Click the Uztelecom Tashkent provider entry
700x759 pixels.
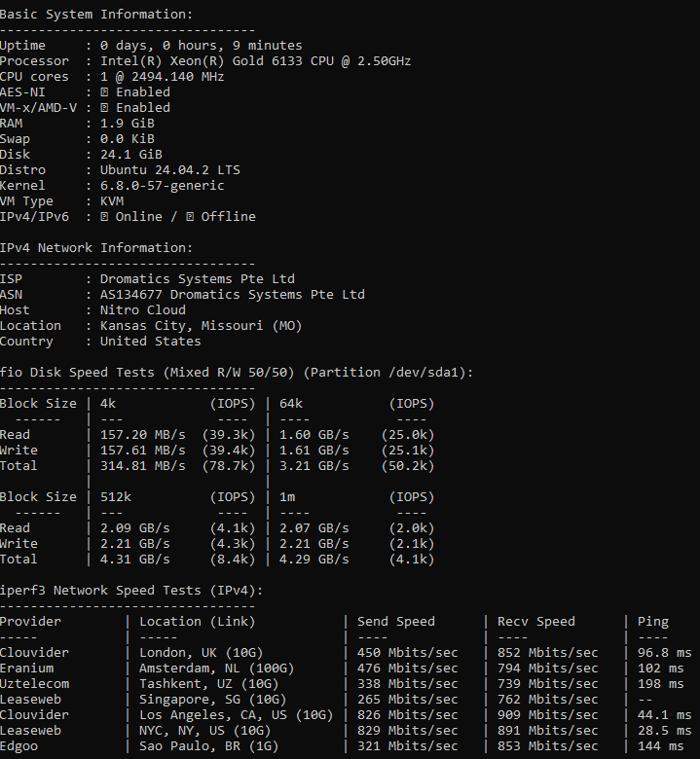[27, 684]
